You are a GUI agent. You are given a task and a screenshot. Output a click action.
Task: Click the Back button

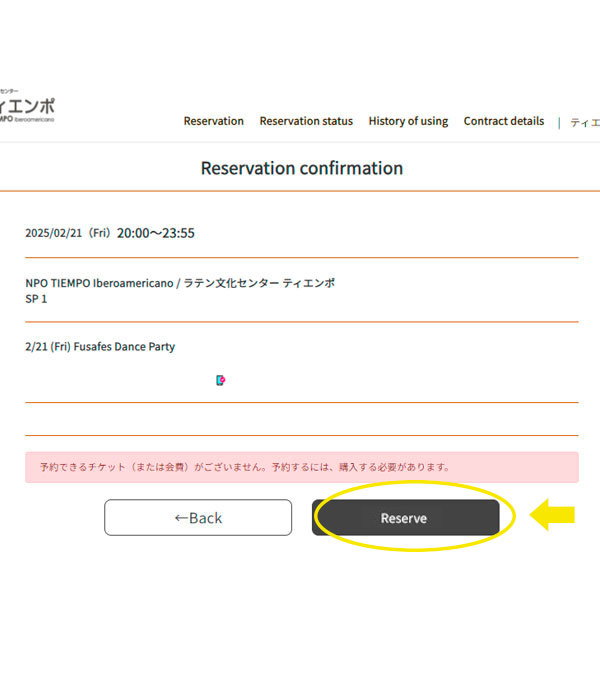pyautogui.click(x=198, y=518)
